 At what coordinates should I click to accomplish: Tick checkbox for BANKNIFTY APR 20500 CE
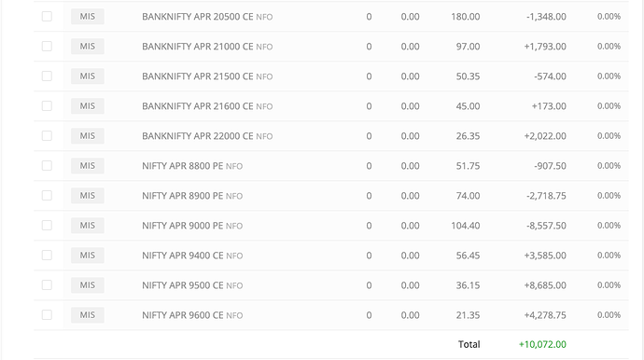pos(47,17)
